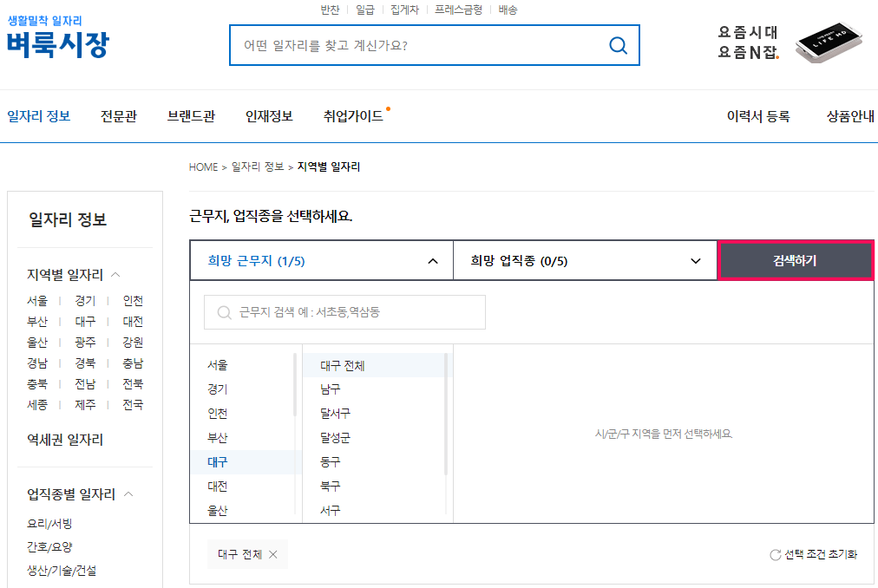Image resolution: width=878 pixels, height=588 pixels.
Task: Go to HOME in breadcrumb
Action: (203, 167)
